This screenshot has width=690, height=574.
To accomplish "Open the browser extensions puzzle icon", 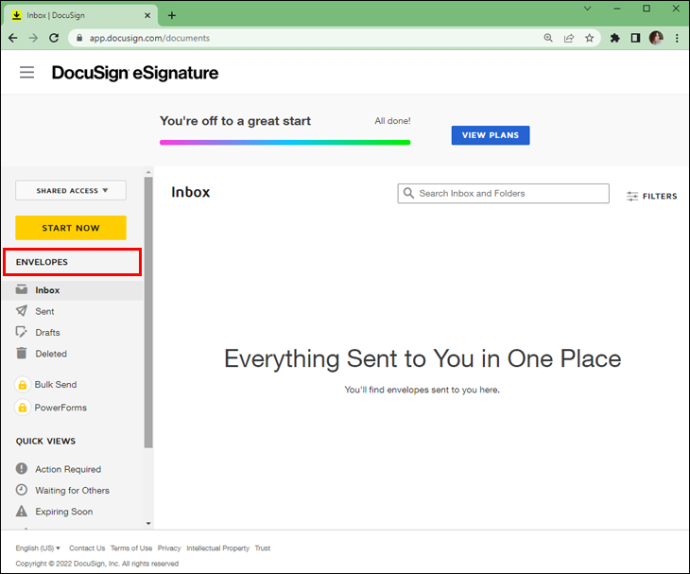I will pyautogui.click(x=615, y=38).
